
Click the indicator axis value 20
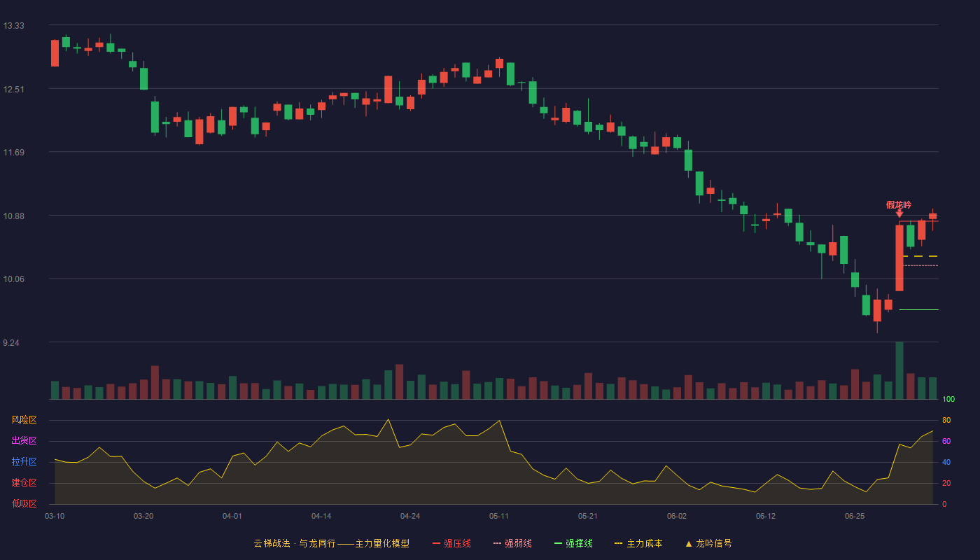point(946,483)
